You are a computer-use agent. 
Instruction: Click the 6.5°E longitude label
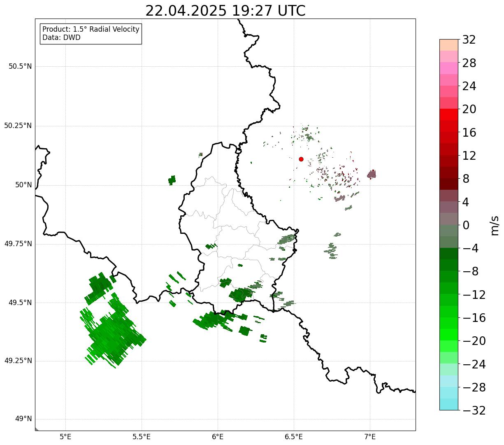coord(294,436)
